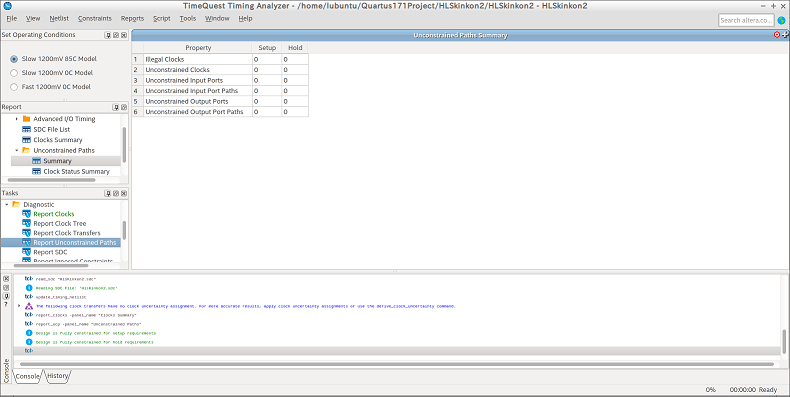790x397 pixels.
Task: Open the Netlist menu
Action: click(59, 19)
